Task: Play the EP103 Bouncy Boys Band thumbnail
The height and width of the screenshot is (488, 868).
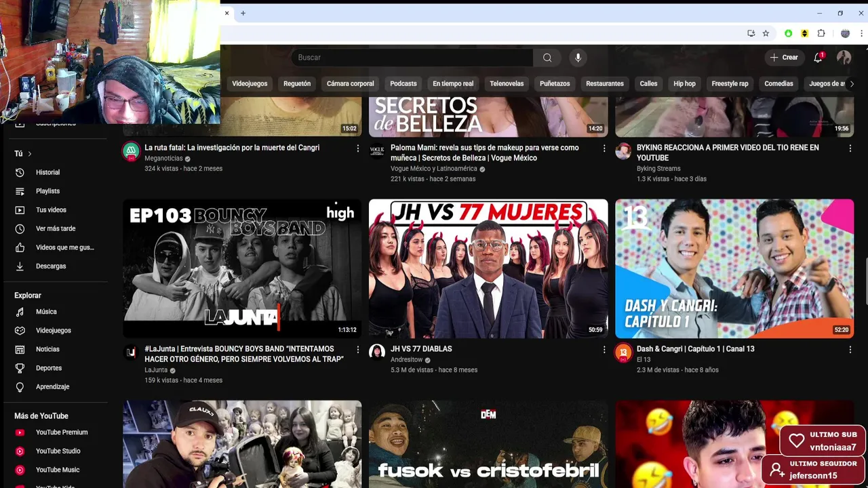Action: pos(242,268)
